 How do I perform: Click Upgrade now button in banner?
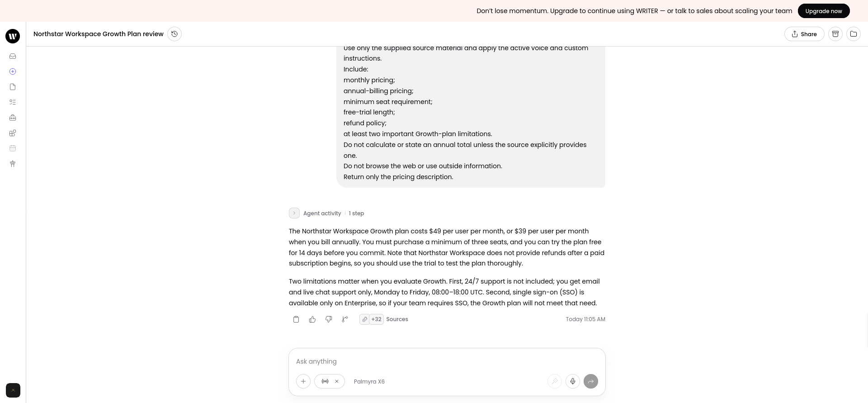tap(824, 11)
